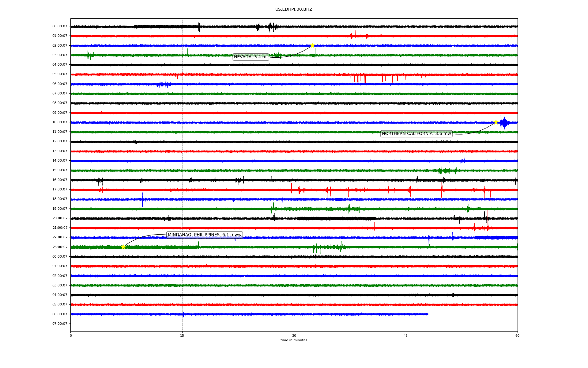Click the 18:00:07 trace time label
This screenshot has width=588, height=368.
(60, 199)
